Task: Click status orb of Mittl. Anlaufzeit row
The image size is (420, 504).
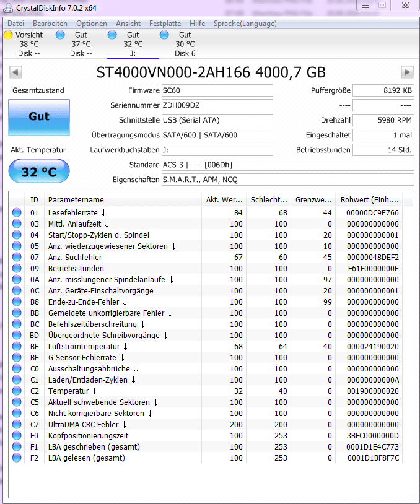Action: point(17,224)
